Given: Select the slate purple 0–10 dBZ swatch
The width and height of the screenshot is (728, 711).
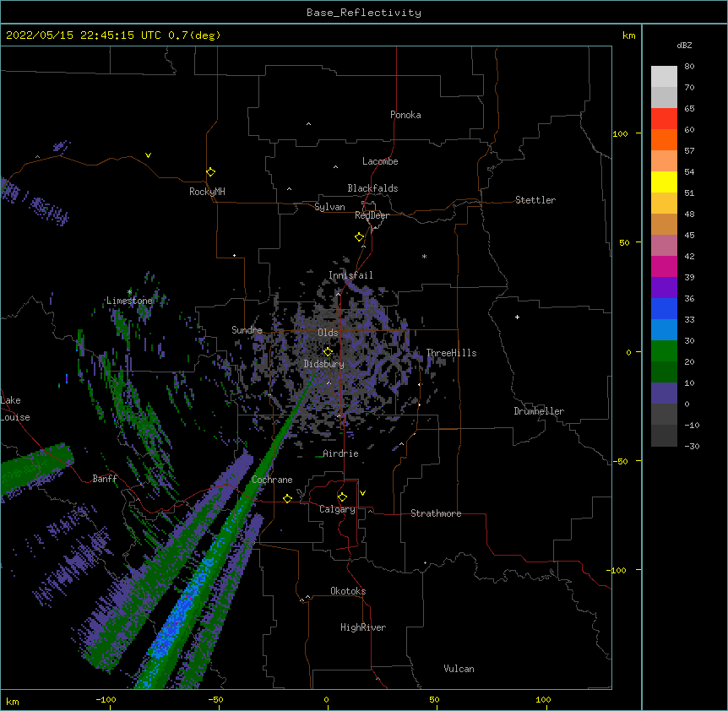Looking at the screenshot, I should tap(664, 393).
